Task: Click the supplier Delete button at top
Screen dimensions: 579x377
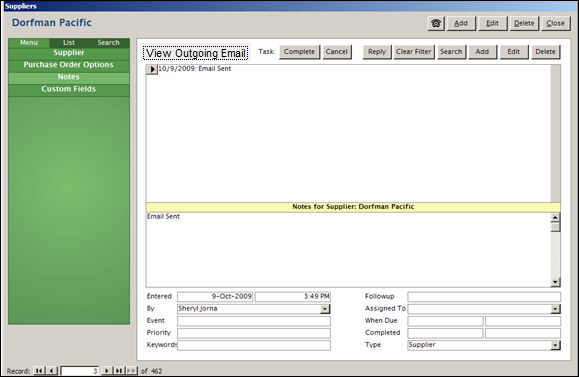Action: [524, 23]
